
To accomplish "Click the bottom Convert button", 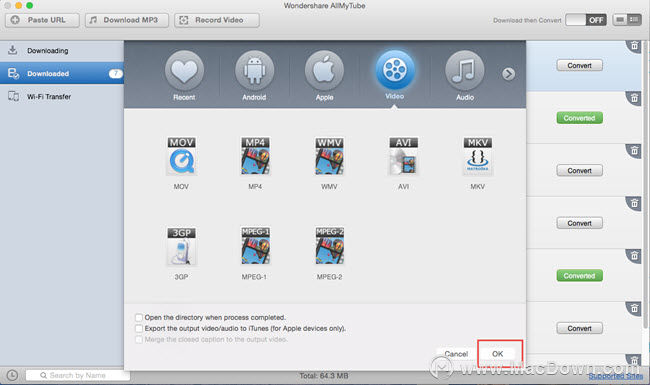I will [580, 328].
